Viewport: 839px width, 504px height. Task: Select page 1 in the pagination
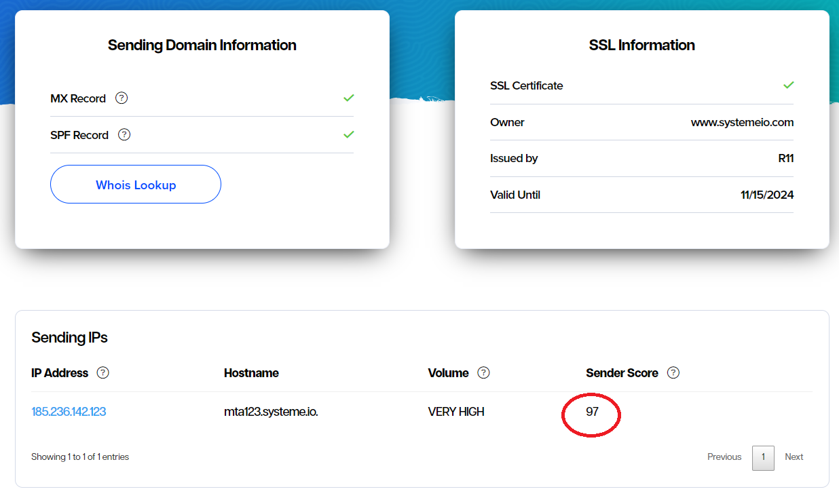click(x=763, y=457)
